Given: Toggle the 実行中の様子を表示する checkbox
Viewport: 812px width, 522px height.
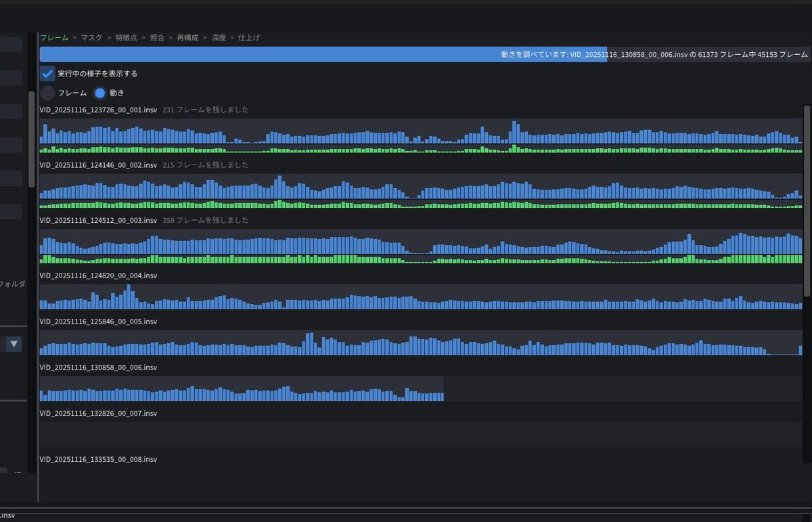Looking at the screenshot, I should (x=47, y=74).
